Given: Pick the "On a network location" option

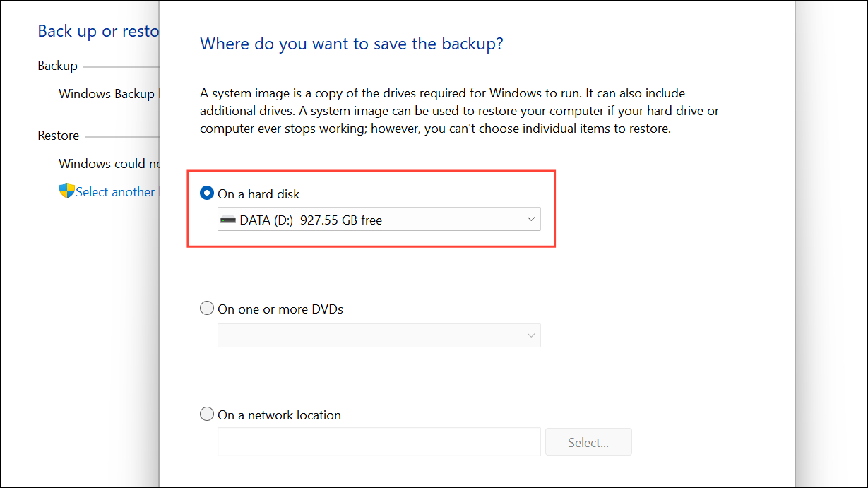Looking at the screenshot, I should [x=207, y=414].
